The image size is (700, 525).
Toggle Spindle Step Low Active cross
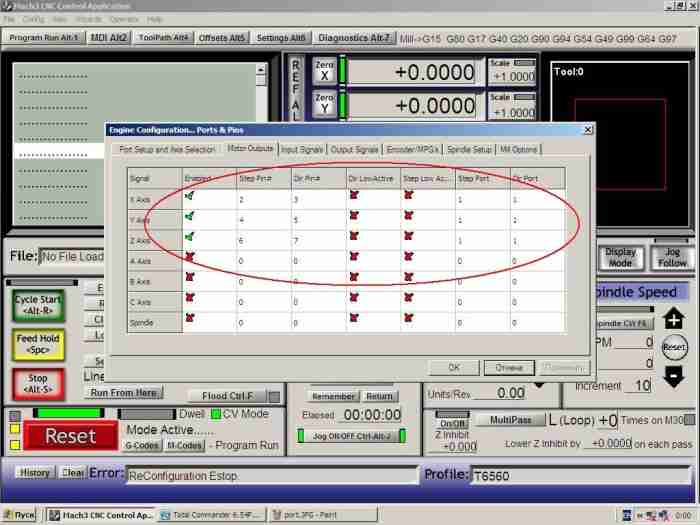[408, 318]
